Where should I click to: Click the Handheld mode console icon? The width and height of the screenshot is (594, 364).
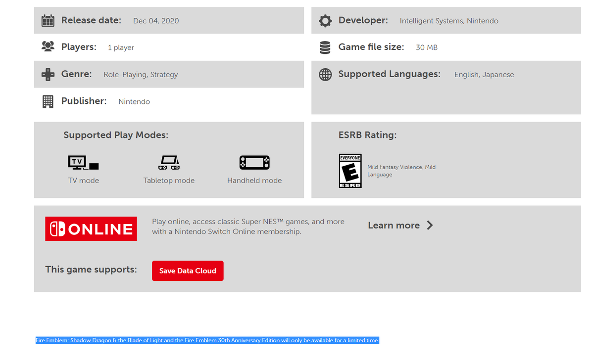pyautogui.click(x=254, y=163)
